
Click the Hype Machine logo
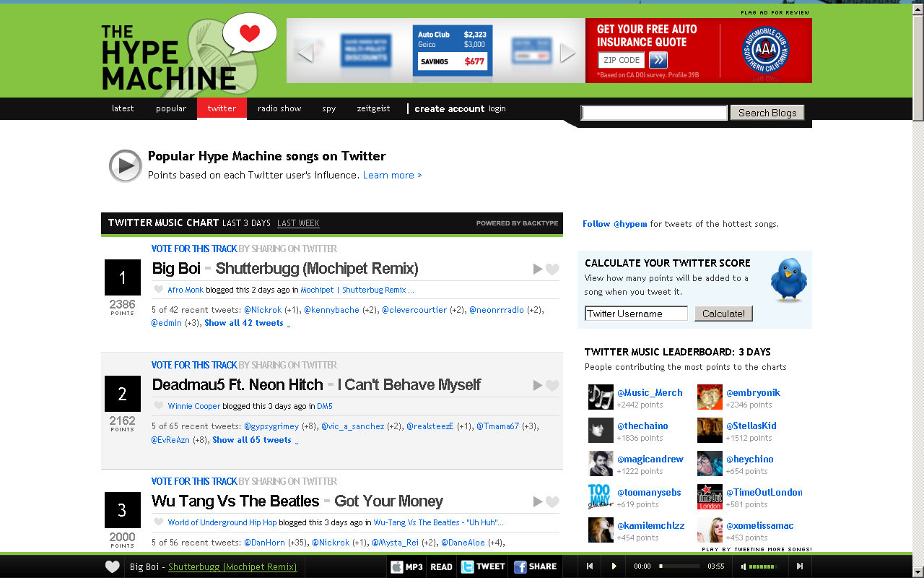tap(189, 56)
